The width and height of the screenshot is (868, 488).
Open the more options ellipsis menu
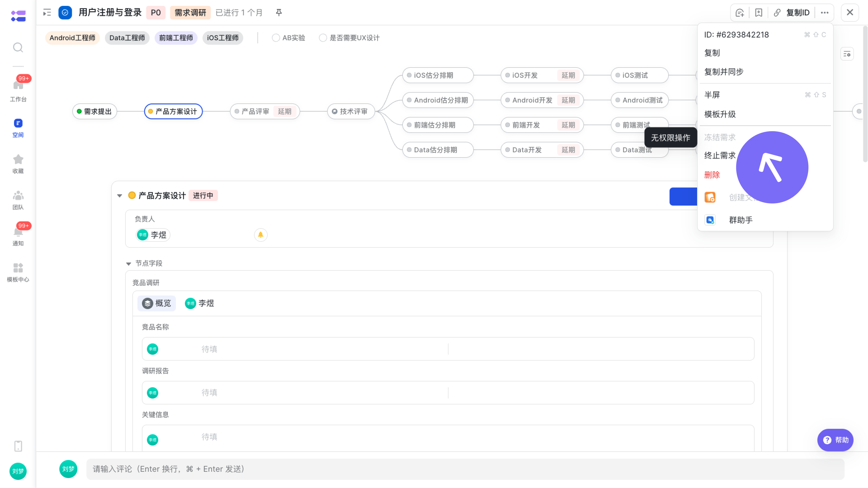coord(825,13)
